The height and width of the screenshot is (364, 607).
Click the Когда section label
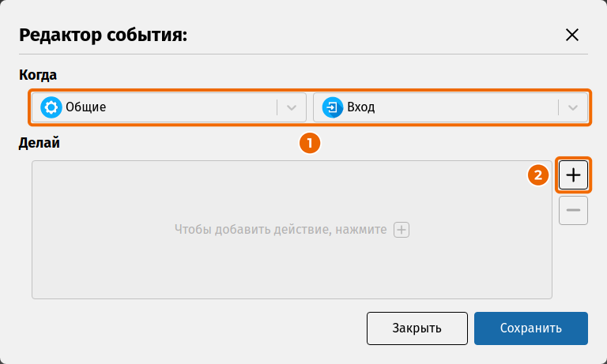tap(38, 75)
